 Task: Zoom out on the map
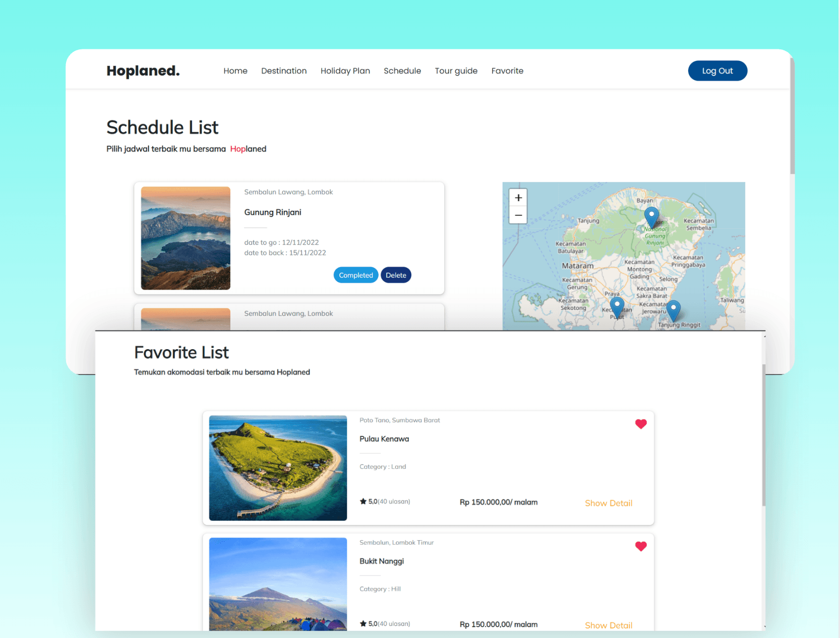[x=518, y=215]
